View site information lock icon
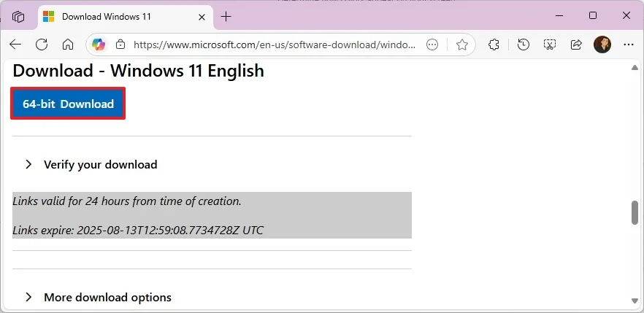The height and width of the screenshot is (313, 644). pos(121,45)
